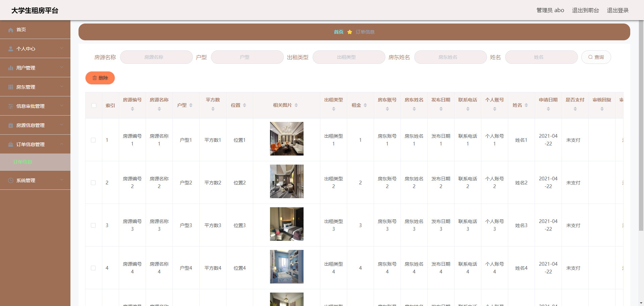The height and width of the screenshot is (306, 644).
Task: Click the clock icon beside 系统管理
Action: pyautogui.click(x=11, y=181)
